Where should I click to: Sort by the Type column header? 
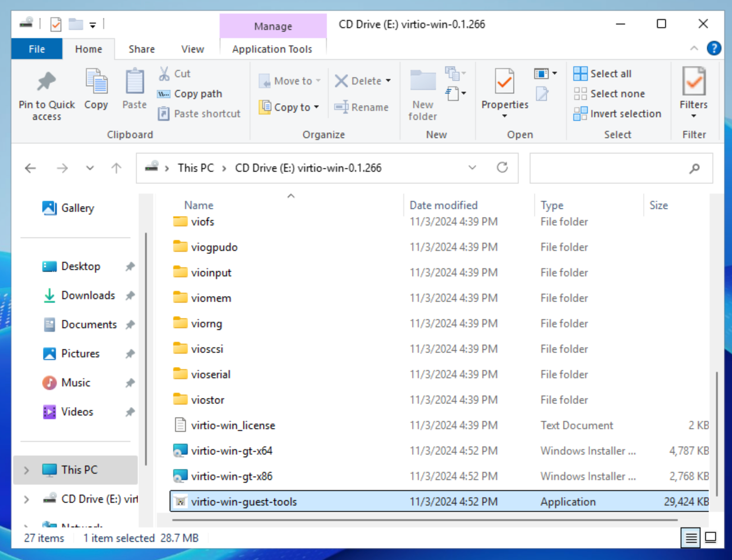(x=552, y=205)
